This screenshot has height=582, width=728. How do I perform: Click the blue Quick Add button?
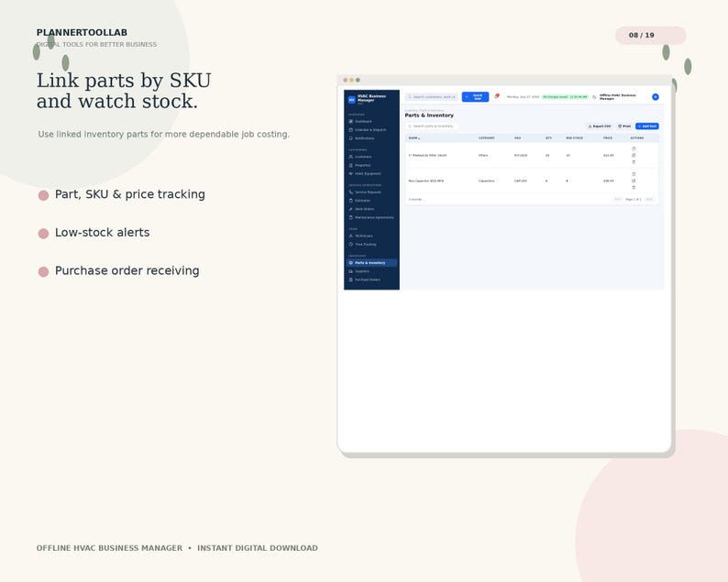(x=475, y=97)
